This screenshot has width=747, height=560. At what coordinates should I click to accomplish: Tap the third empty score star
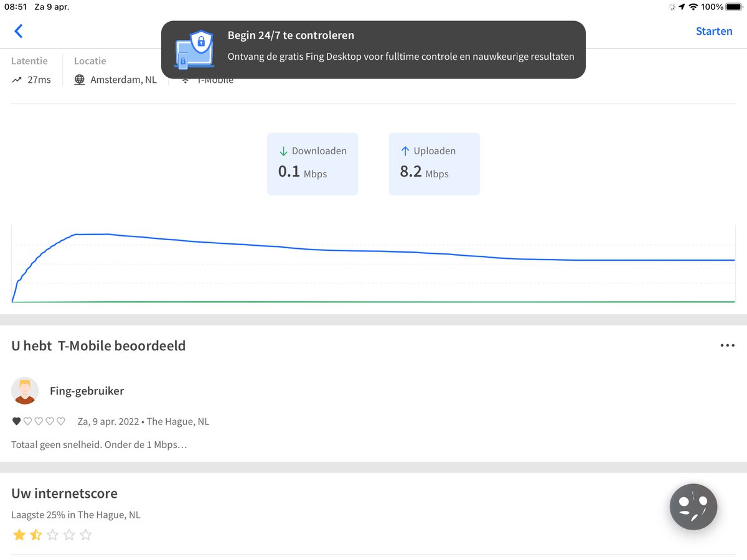tap(53, 534)
